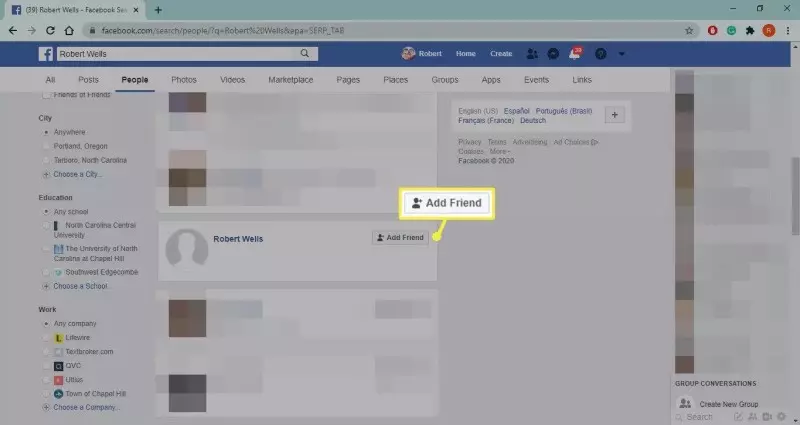Click the Privacy footer link
Viewport: 800px width, 425px height.
click(469, 142)
